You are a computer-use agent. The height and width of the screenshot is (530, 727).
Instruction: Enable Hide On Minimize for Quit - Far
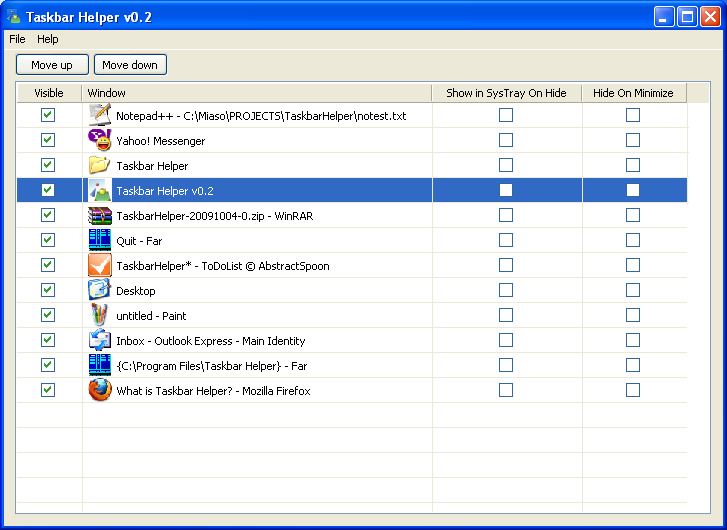click(x=633, y=240)
